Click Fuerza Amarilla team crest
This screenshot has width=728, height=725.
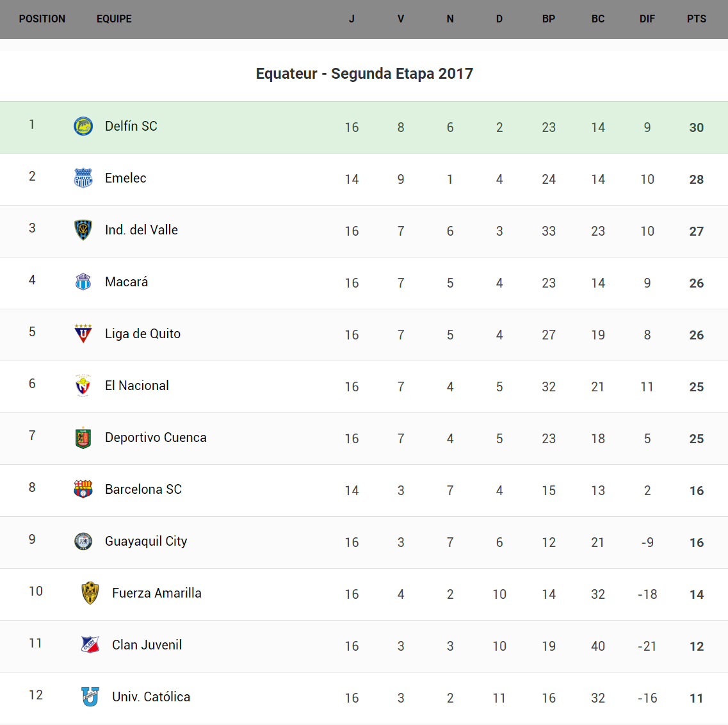(x=90, y=593)
